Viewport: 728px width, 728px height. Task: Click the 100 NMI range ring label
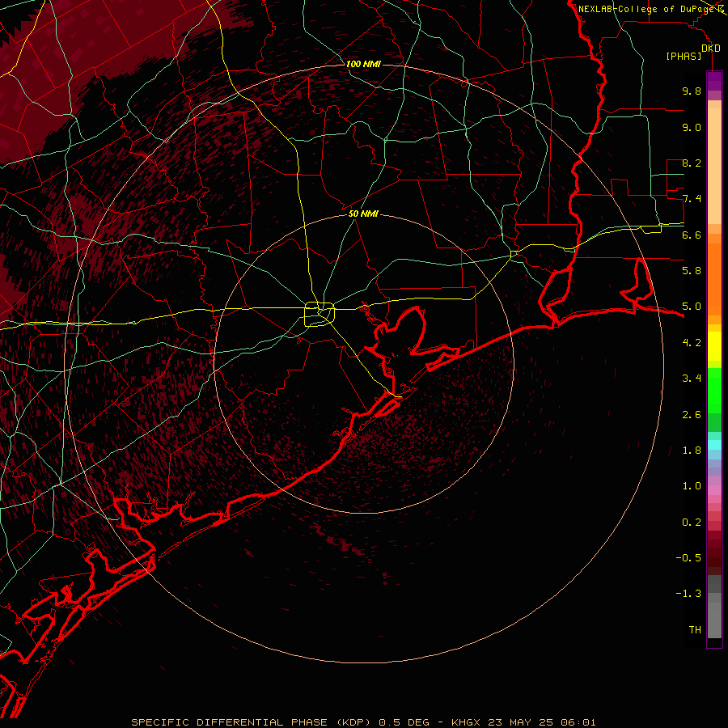tap(363, 64)
